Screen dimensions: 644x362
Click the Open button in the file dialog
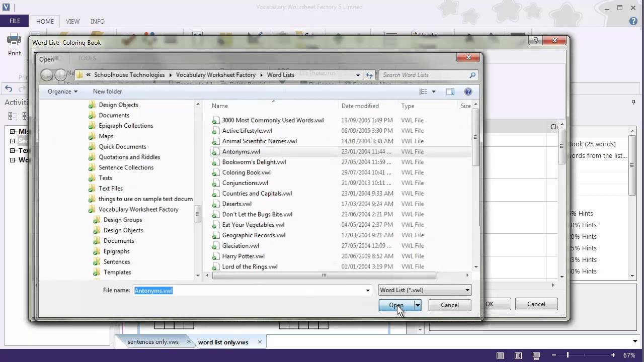pos(396,305)
